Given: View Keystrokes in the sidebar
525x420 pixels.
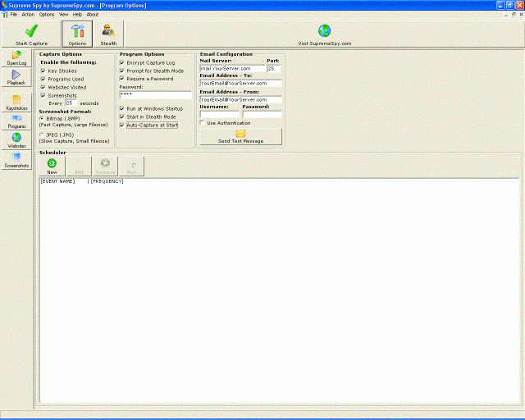Looking at the screenshot, I should pyautogui.click(x=16, y=103).
